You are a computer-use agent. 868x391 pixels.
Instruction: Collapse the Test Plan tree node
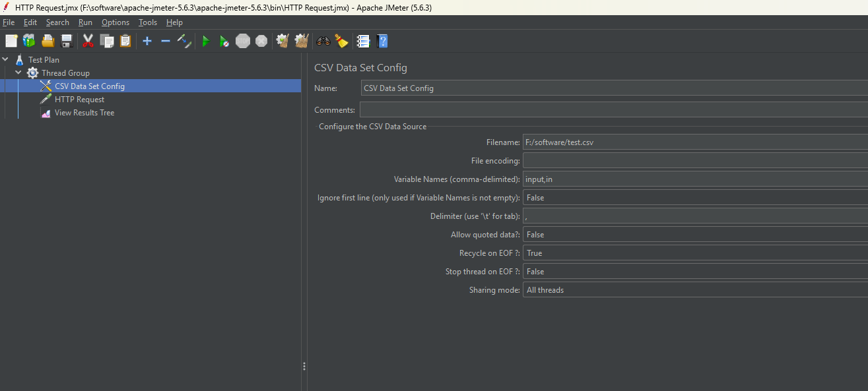[x=5, y=59]
